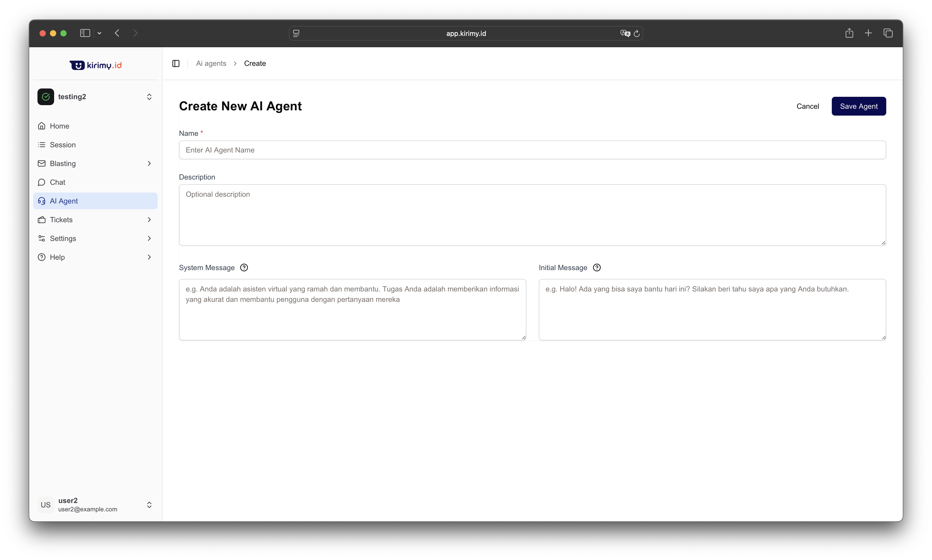Click the sidebar collapse icon beside breadcrumb
Image resolution: width=932 pixels, height=560 pixels.
176,63
